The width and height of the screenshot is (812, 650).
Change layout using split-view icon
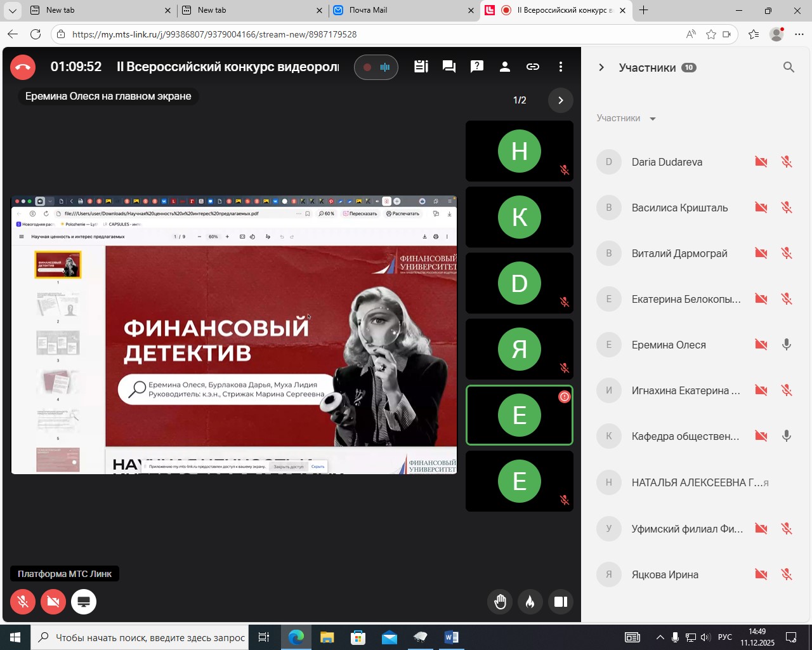pyautogui.click(x=561, y=602)
